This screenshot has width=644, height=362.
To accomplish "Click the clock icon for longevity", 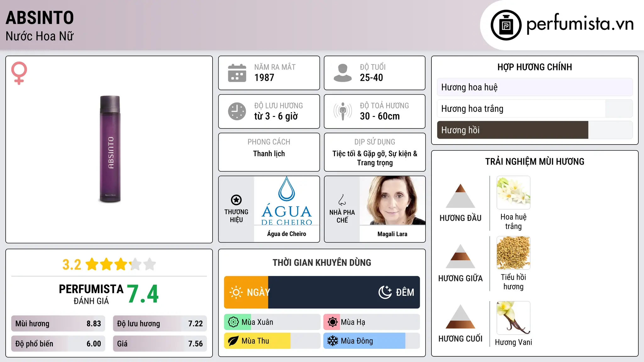I will tap(237, 111).
